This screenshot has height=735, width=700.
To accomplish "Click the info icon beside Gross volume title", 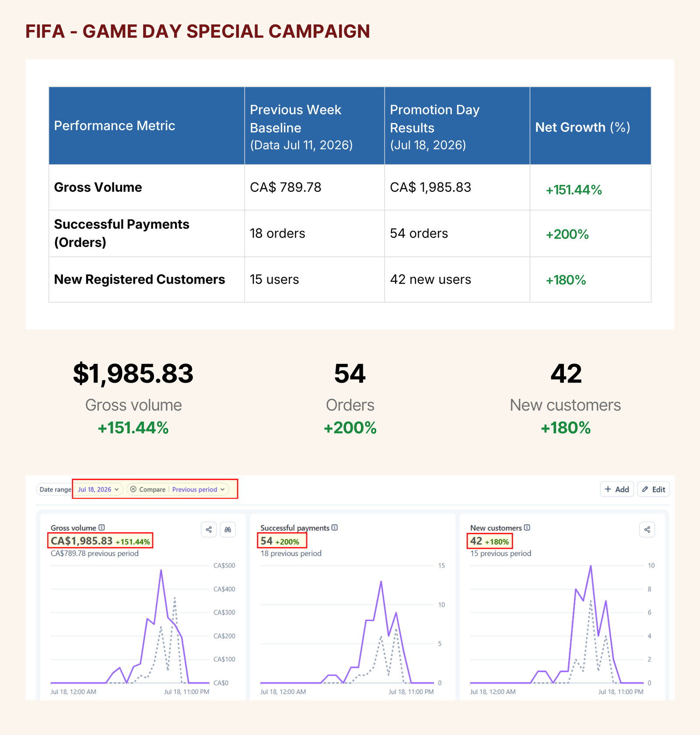I will (101, 528).
